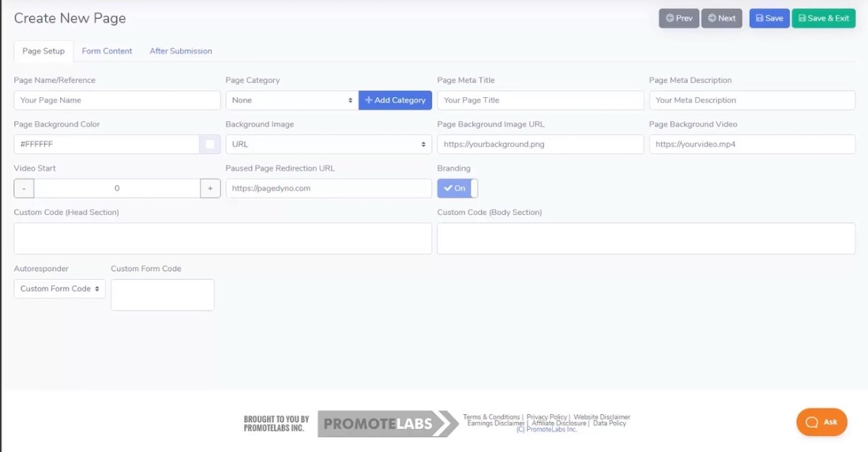Focus the Page Background Image URL field
Viewport: 868px width, 452px height.
click(540, 144)
